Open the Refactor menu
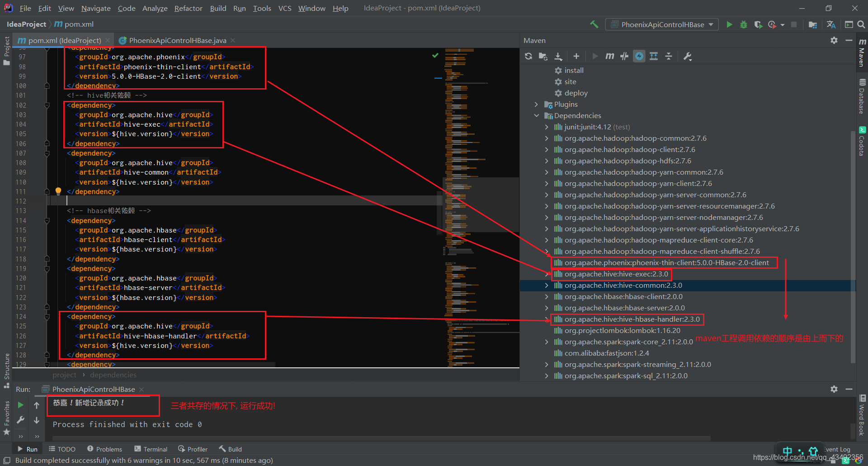This screenshot has height=466, width=868. pos(188,8)
